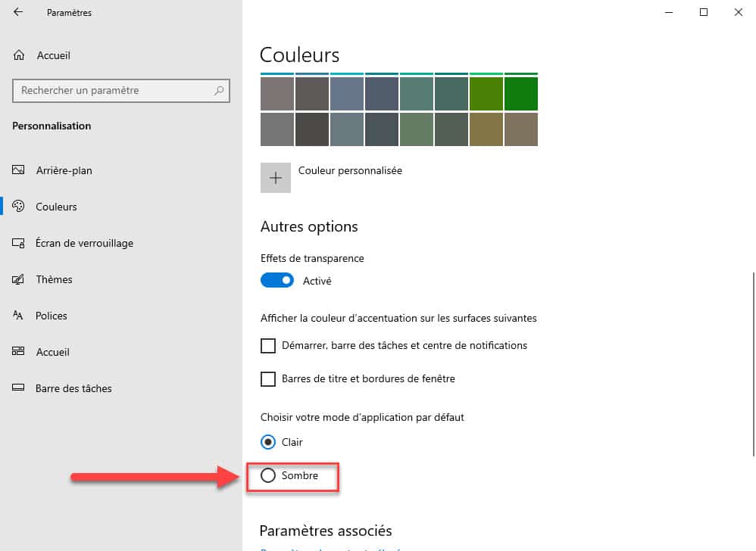Close the Paramètres window
This screenshot has width=756, height=551.
tap(738, 12)
